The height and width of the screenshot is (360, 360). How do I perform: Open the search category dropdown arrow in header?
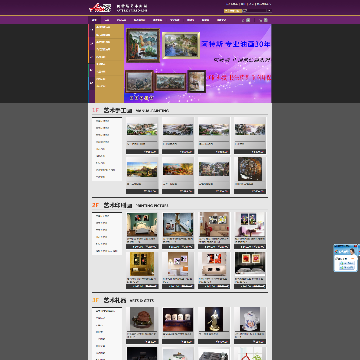point(269,11)
